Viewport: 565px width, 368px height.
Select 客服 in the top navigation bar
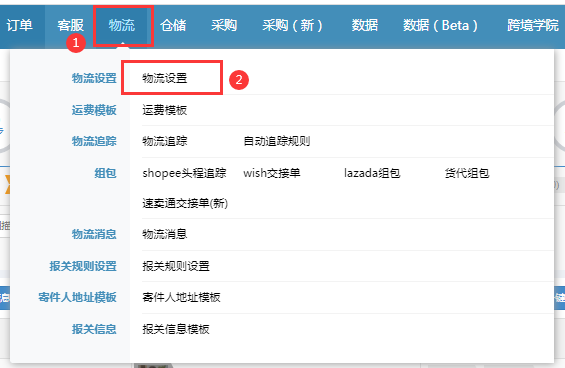coord(71,26)
